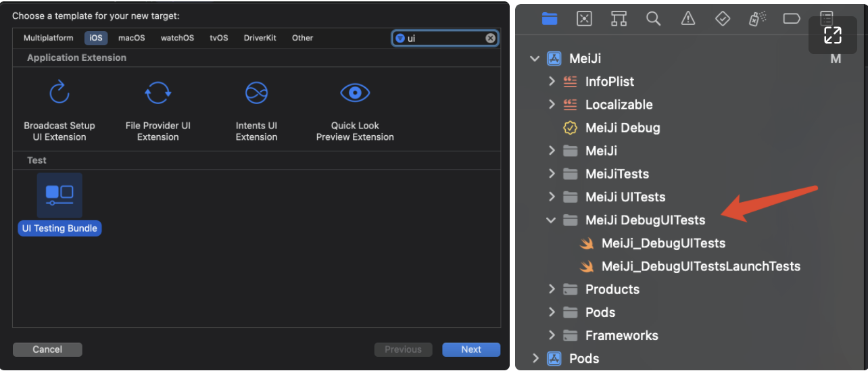Open the Debug navigator spray icon
The height and width of the screenshot is (373, 868).
757,19
